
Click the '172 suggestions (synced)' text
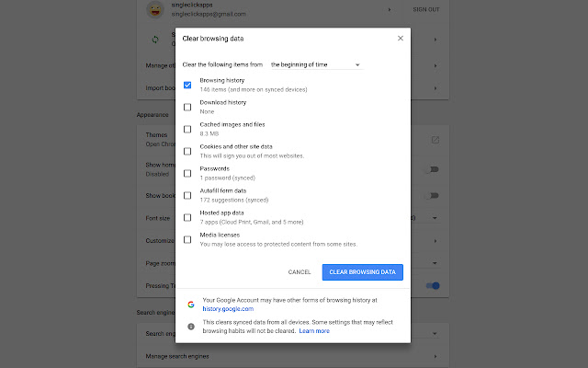234,201
